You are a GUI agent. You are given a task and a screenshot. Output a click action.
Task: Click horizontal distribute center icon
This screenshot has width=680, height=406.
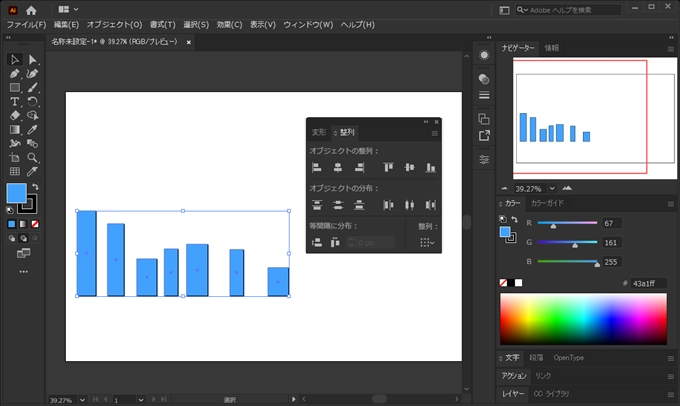point(409,205)
